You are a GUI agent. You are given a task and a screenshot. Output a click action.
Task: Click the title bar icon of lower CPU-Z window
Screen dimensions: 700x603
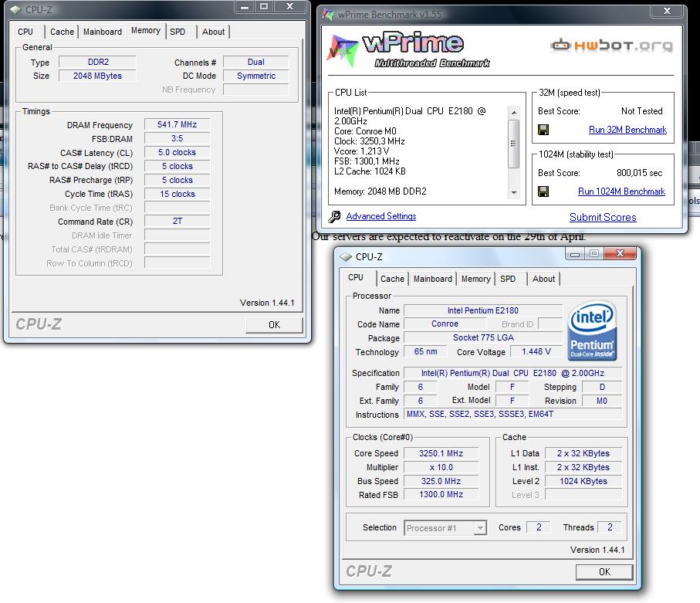pyautogui.click(x=346, y=257)
